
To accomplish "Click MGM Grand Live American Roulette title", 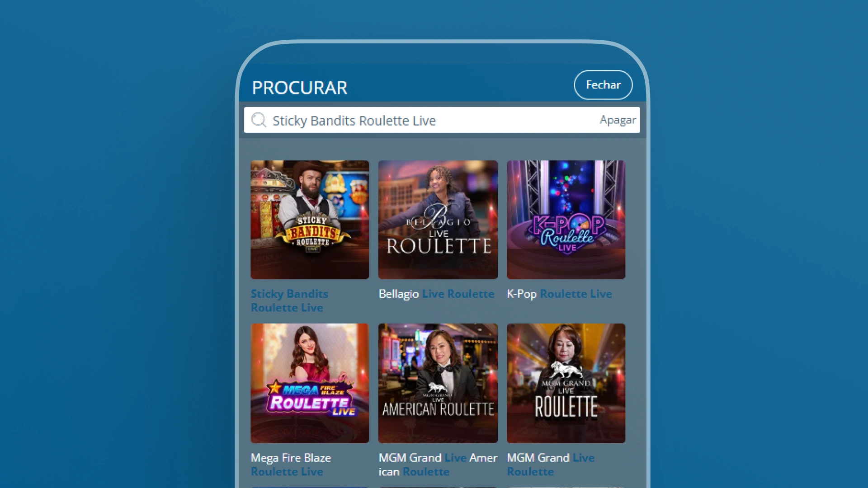I will 438,465.
